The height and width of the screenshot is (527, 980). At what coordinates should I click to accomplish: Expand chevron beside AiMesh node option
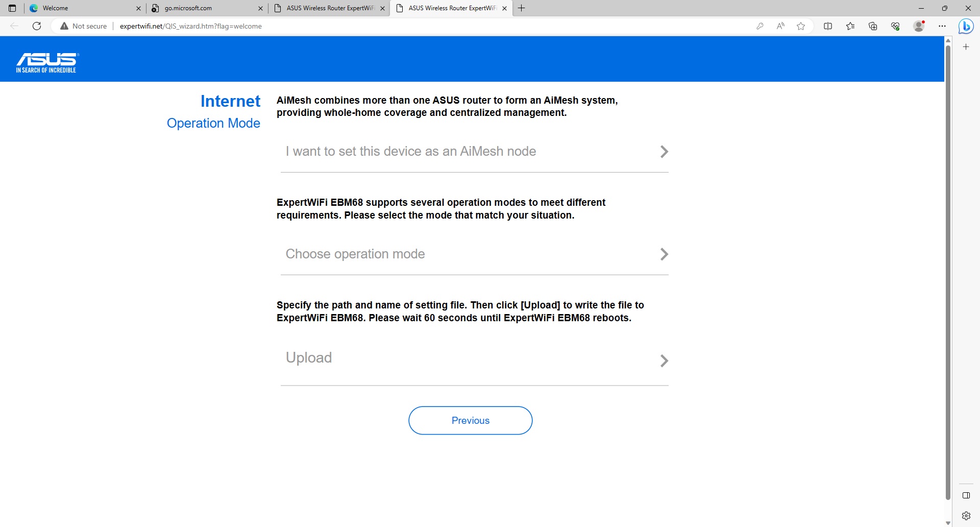(664, 152)
